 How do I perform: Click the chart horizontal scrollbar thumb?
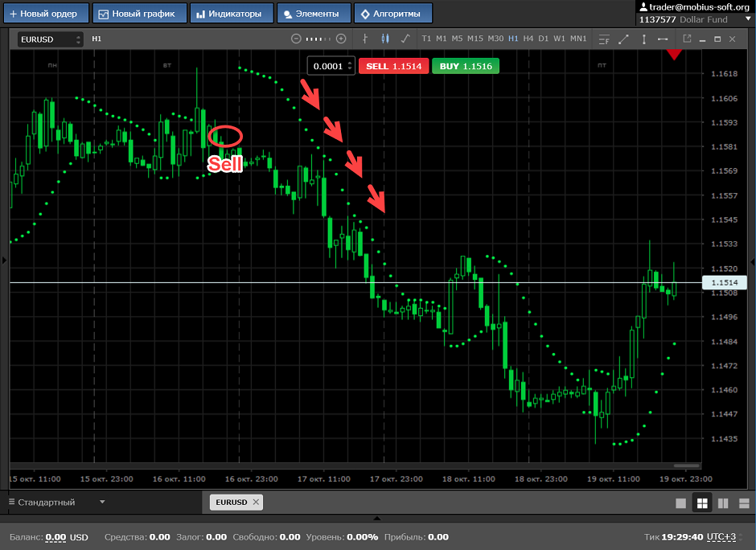coord(686,466)
